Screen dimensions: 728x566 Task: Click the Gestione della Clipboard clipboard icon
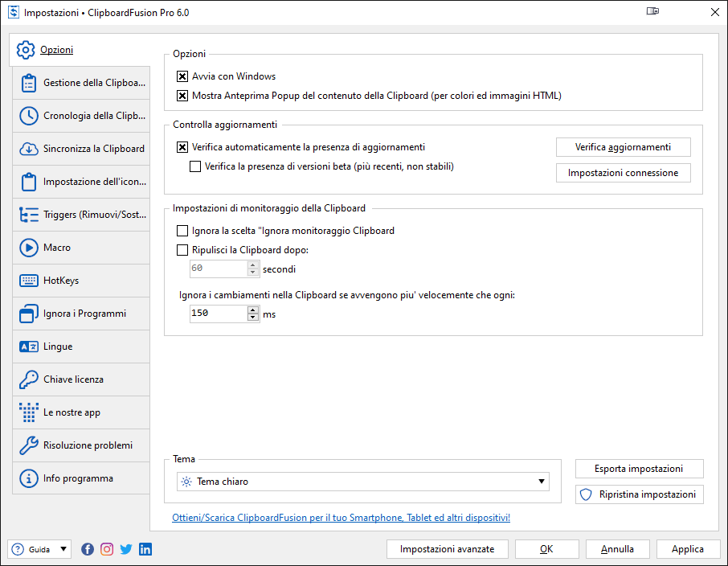(29, 83)
